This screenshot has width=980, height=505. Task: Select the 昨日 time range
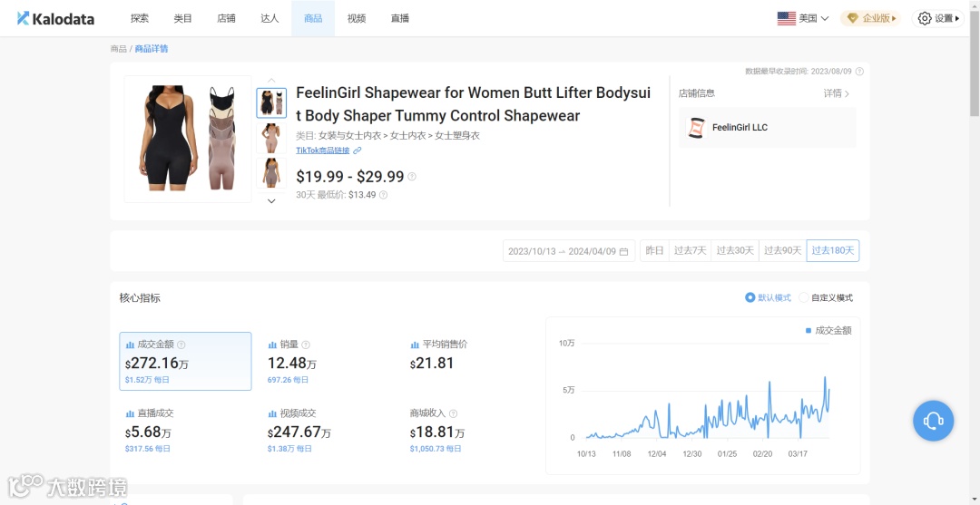pos(654,251)
